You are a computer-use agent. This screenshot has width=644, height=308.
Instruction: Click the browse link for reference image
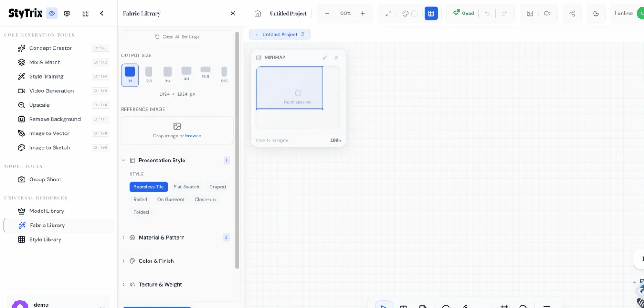pyautogui.click(x=193, y=136)
